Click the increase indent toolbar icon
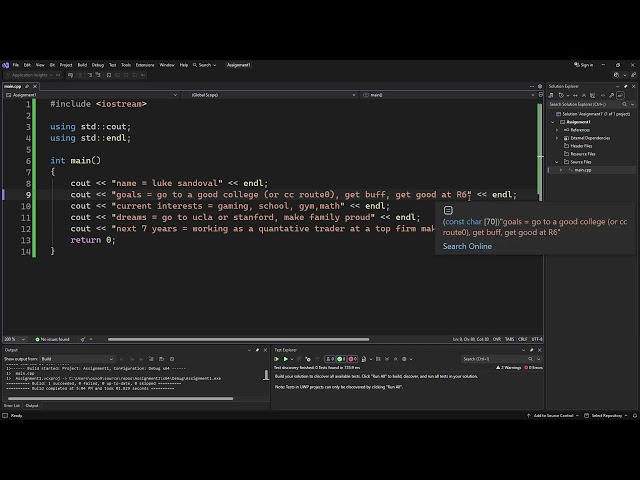 [x=98, y=75]
